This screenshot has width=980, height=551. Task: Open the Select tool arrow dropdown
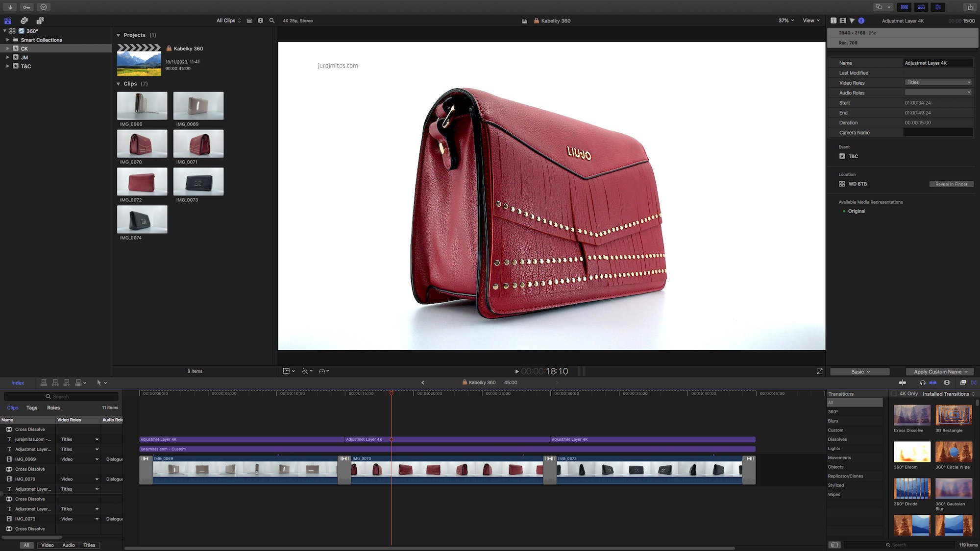click(101, 383)
